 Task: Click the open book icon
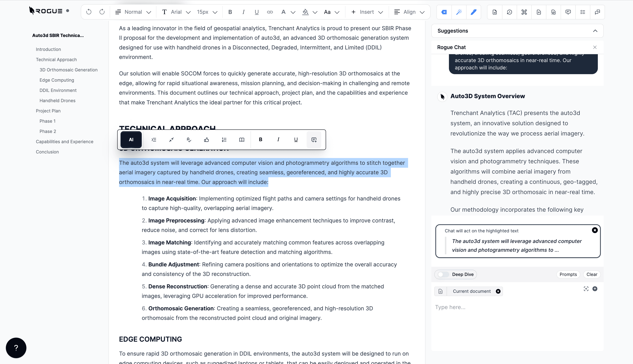tap(242, 140)
